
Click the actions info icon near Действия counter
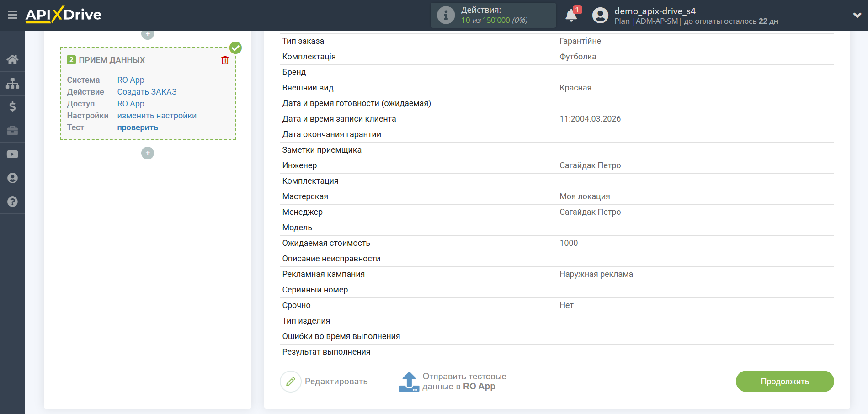446,15
